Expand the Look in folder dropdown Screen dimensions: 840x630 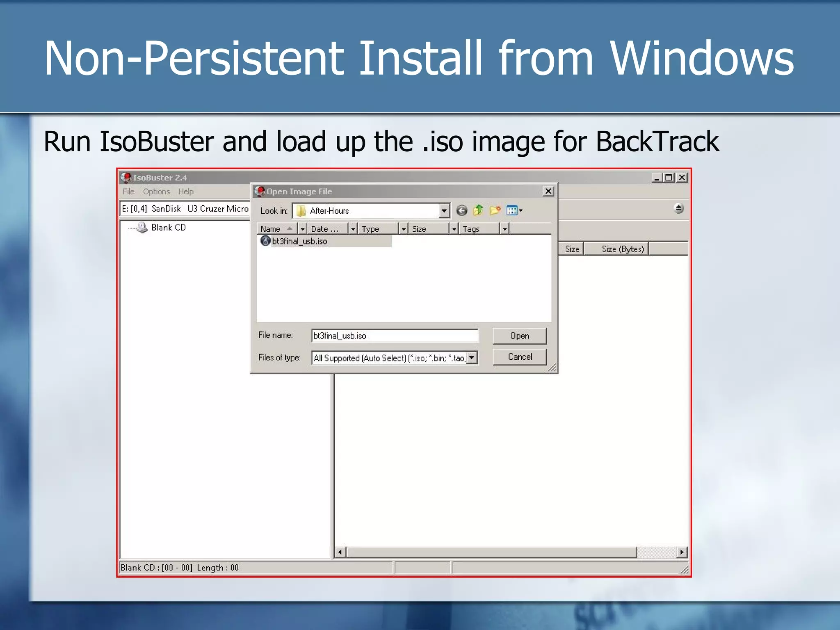coord(444,211)
